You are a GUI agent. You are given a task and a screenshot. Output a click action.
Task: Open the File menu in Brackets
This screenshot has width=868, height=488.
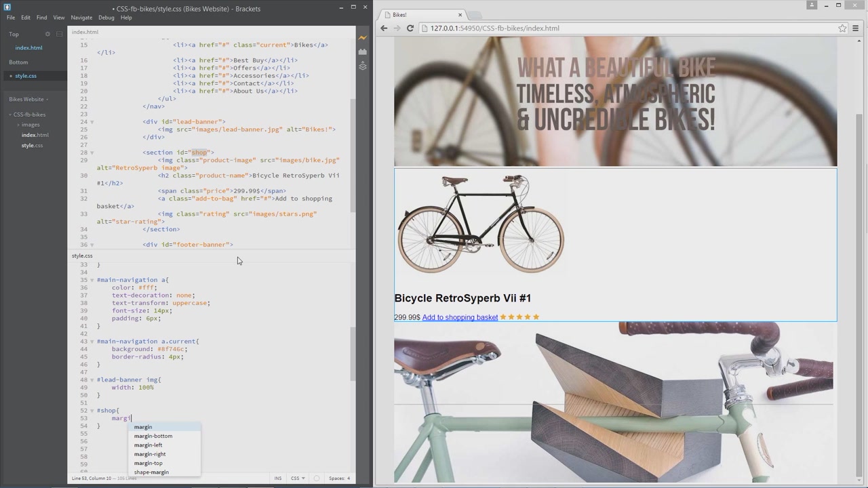[x=11, y=18]
